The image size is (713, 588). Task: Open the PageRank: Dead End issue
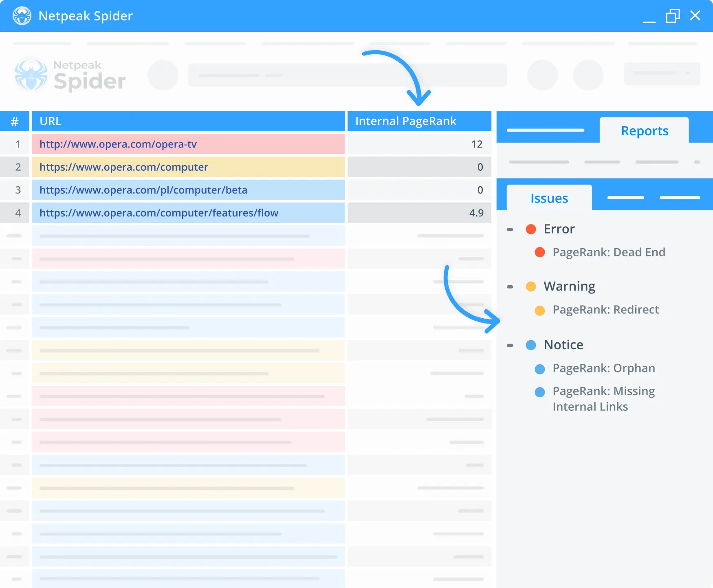tap(609, 252)
